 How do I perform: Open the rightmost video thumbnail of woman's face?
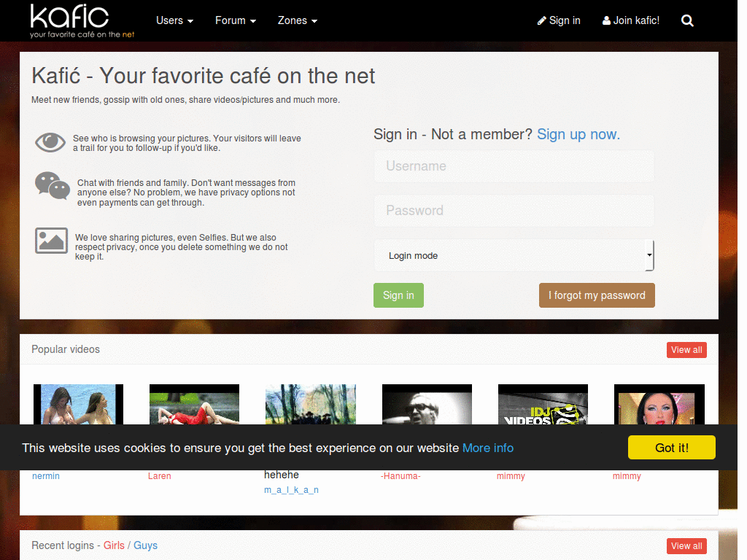659,404
